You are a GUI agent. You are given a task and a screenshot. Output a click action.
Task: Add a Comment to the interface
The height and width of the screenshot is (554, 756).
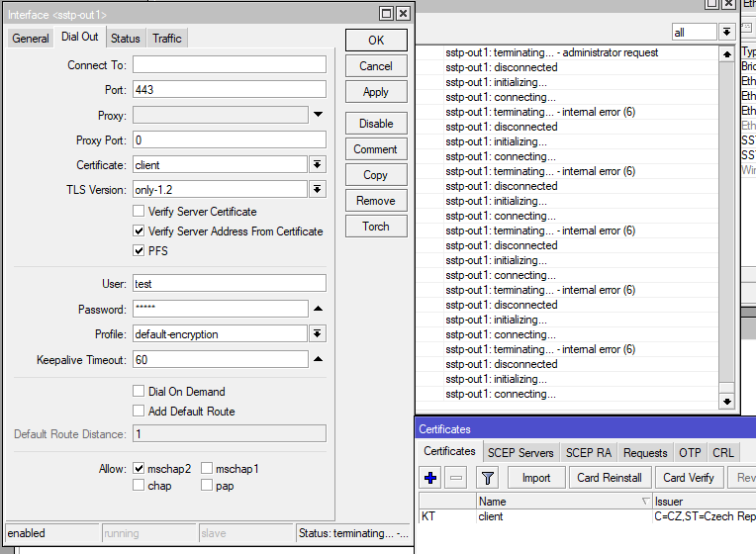pos(376,149)
